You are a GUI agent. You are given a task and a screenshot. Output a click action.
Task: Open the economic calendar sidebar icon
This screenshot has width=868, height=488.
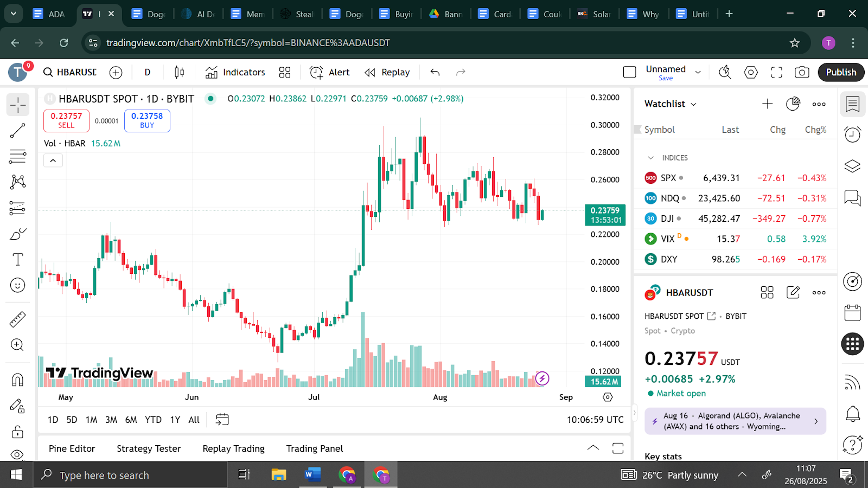853,312
